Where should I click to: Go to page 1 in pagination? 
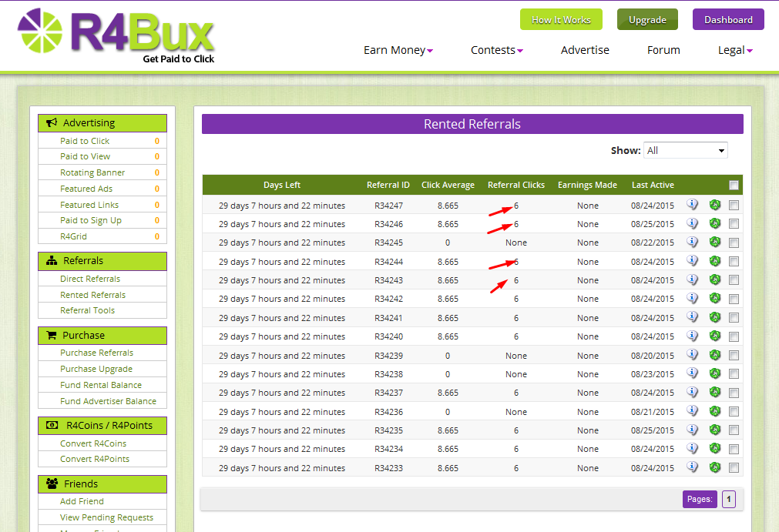click(729, 499)
